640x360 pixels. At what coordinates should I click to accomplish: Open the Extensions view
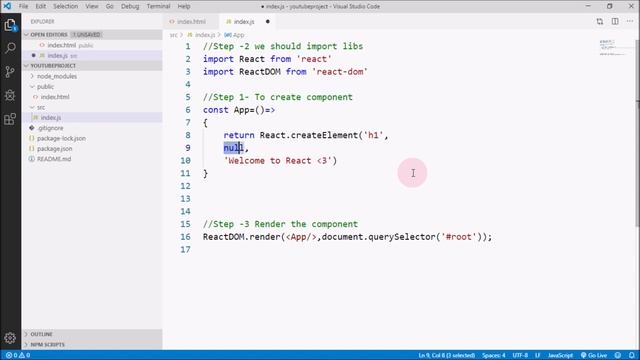[10, 119]
